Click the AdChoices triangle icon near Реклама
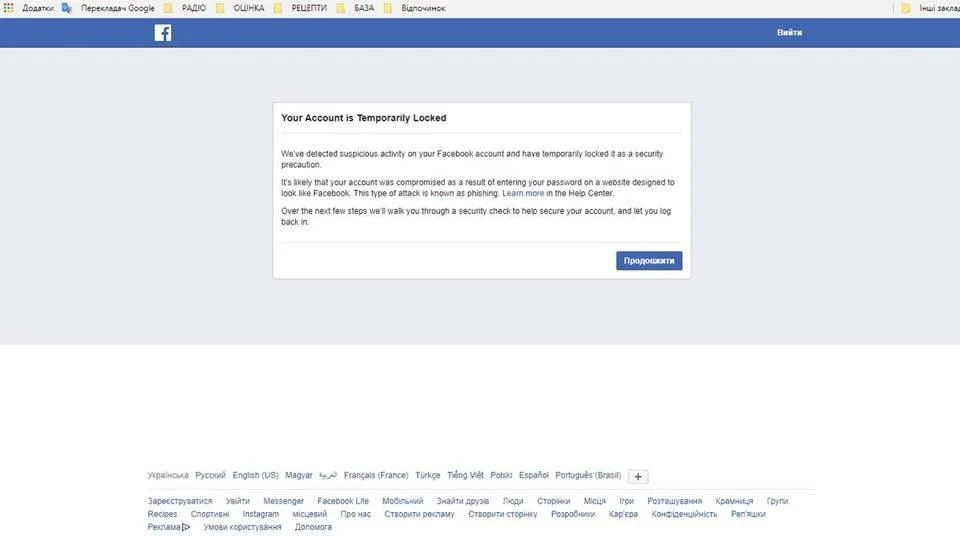Image resolution: width=960 pixels, height=536 pixels. click(186, 527)
